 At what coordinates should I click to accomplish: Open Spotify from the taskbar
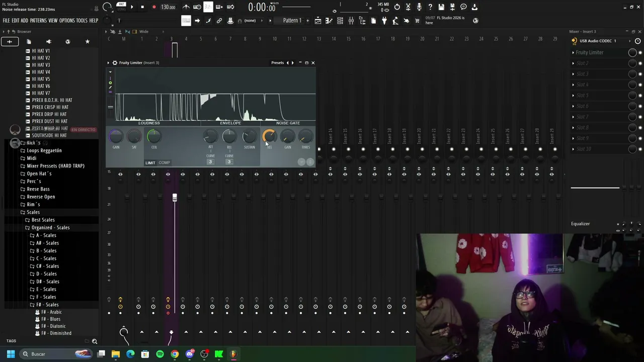tap(160, 354)
